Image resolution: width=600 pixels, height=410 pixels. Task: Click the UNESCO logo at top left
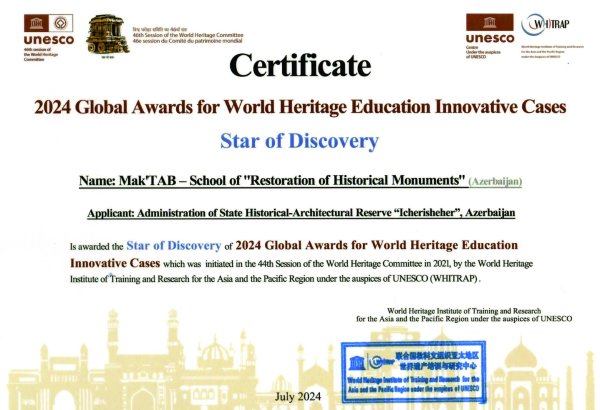(49, 38)
